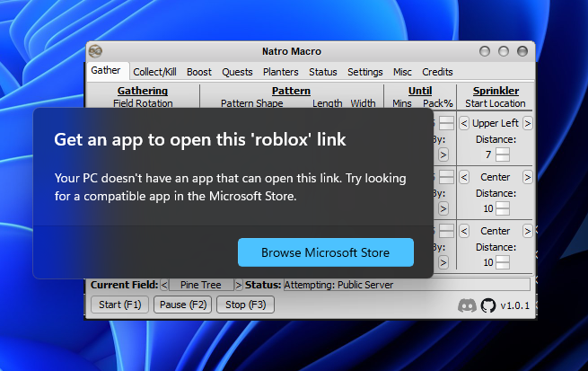The height and width of the screenshot is (371, 588).
Task: Adjust third row Distance 10 spinner
Action: (x=503, y=262)
